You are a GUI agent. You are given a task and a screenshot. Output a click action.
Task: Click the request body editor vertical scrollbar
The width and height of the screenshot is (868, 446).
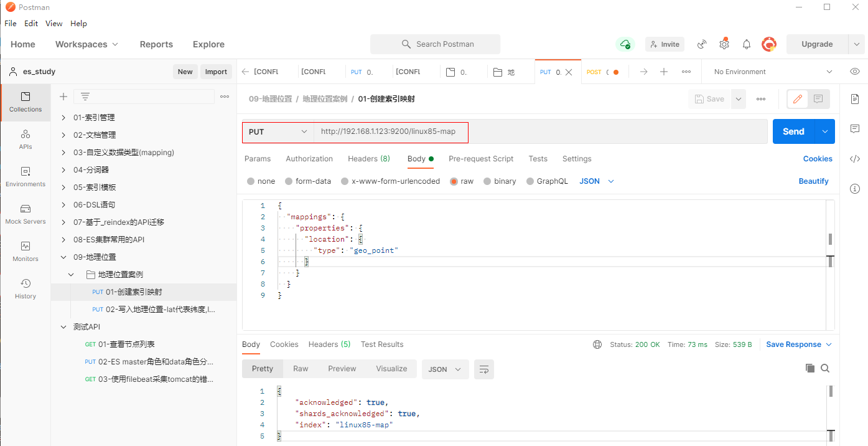pos(830,239)
